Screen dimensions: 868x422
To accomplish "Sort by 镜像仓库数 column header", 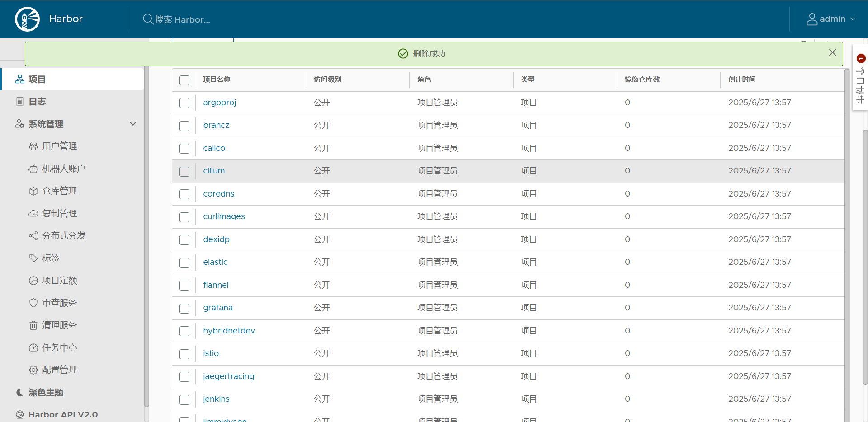I will [642, 80].
